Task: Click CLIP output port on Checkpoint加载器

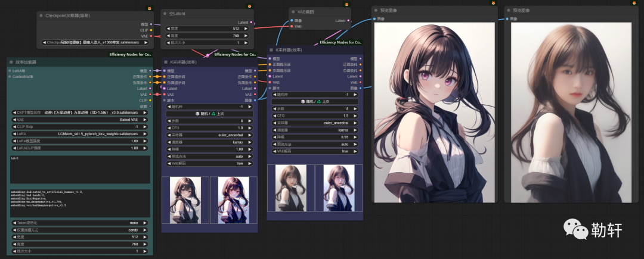Action: [151, 30]
